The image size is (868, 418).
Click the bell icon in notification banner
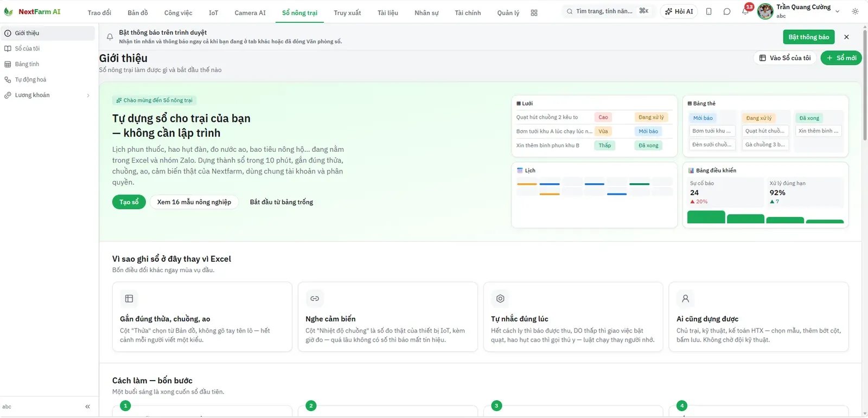coord(110,37)
